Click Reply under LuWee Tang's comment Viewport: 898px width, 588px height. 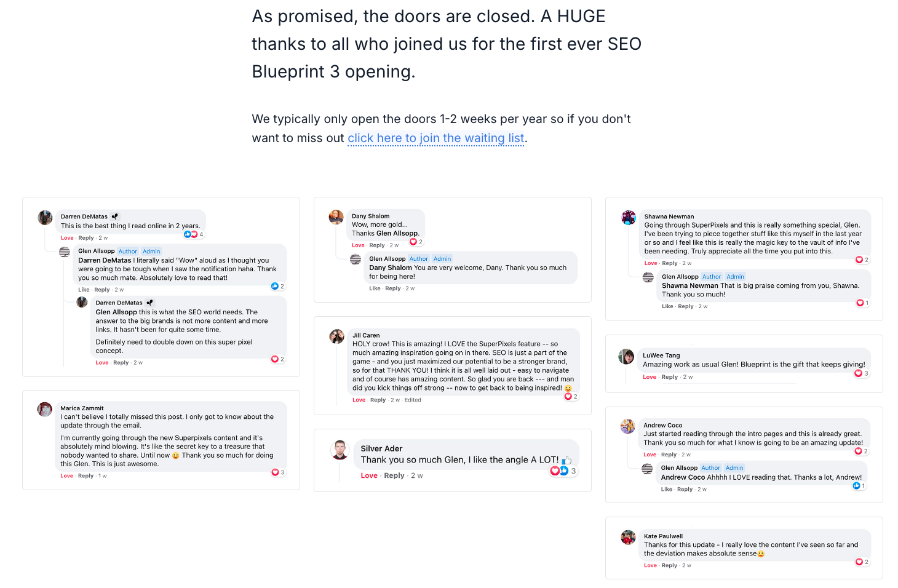pos(669,377)
